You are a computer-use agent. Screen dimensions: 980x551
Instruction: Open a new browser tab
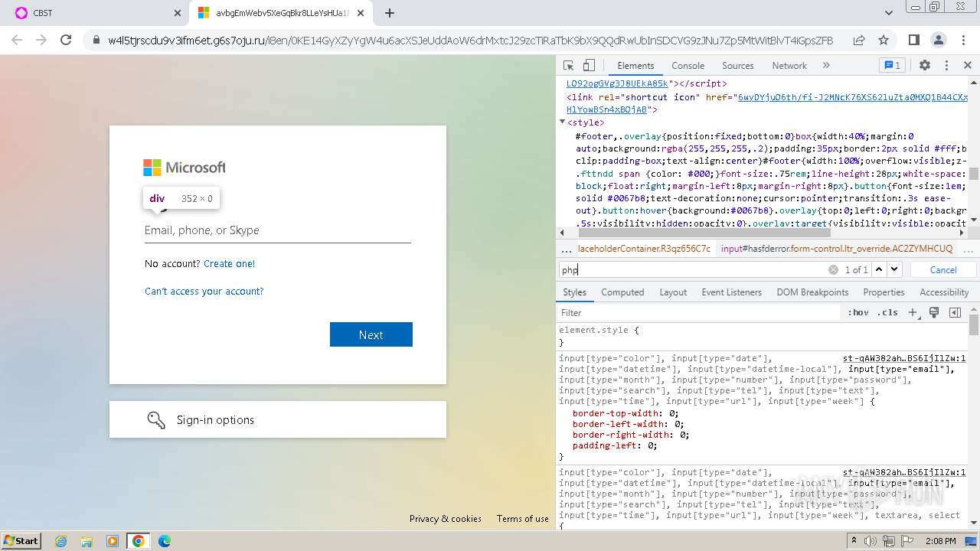click(x=390, y=13)
